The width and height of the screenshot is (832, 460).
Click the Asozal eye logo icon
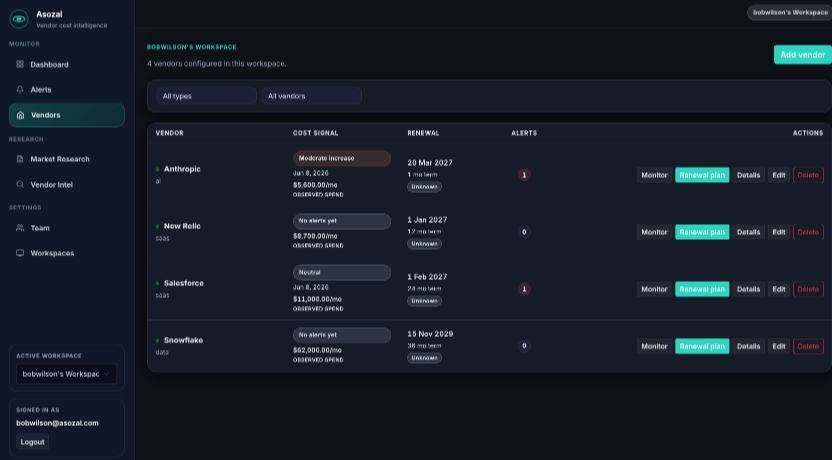coord(19,19)
